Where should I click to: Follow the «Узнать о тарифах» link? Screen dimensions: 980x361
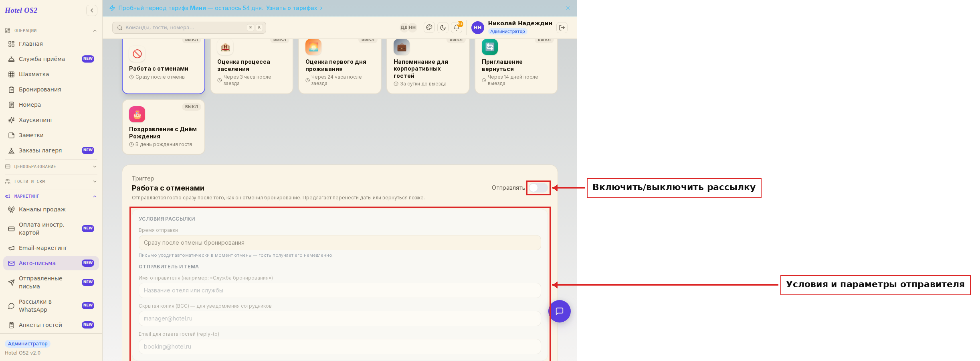click(291, 8)
